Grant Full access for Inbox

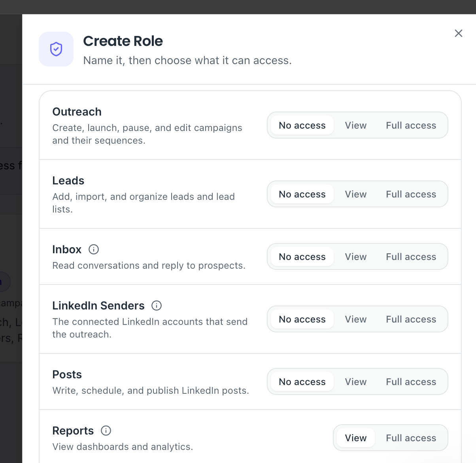pyautogui.click(x=411, y=257)
